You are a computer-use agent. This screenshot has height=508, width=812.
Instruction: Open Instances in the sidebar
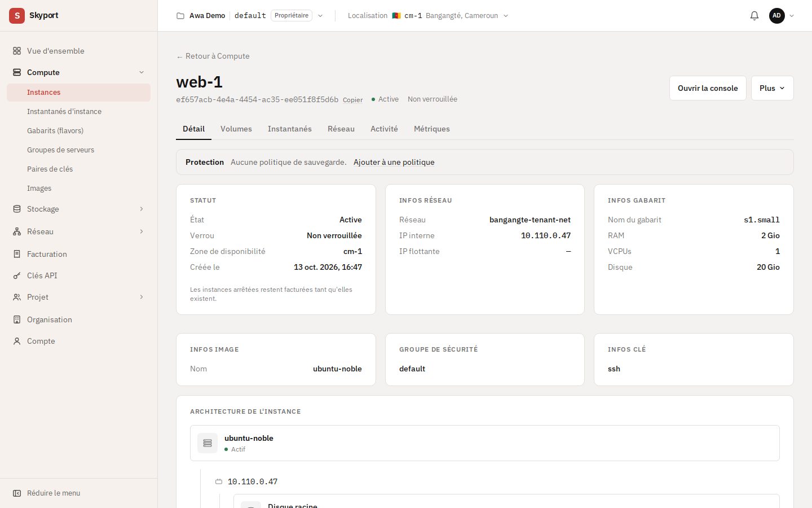click(x=78, y=93)
